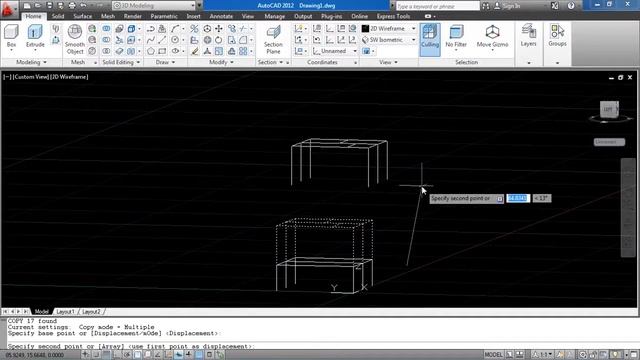This screenshot has width=640, height=360.
Task: Open the Help question mark icon
Action: pos(571,6)
